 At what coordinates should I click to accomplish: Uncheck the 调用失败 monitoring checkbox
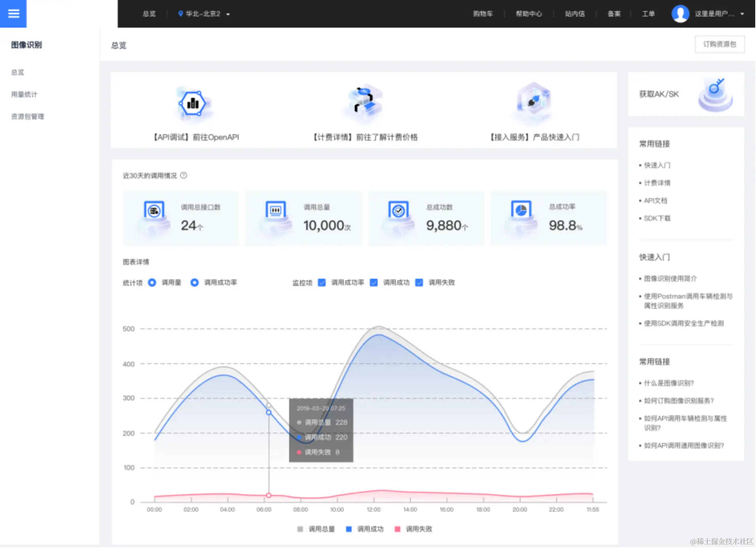(419, 283)
